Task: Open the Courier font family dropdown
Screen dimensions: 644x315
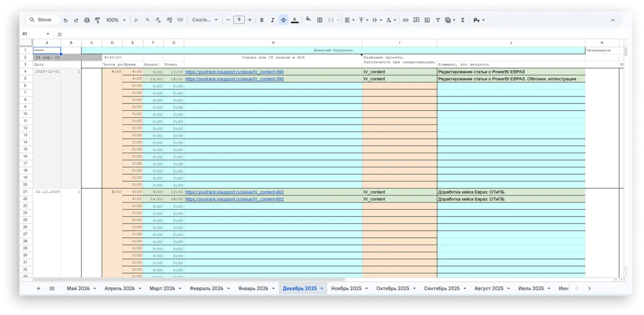Action: pos(205,20)
